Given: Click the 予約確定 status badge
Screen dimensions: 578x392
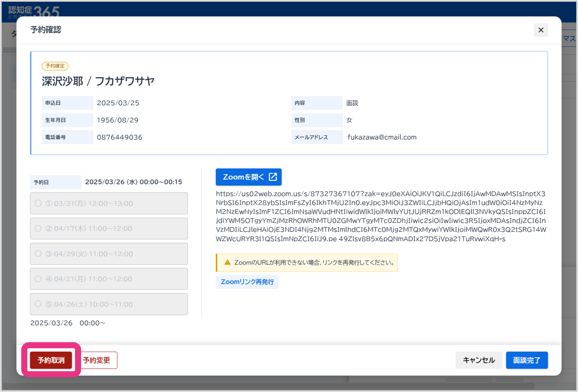Looking at the screenshot, I should (55, 66).
